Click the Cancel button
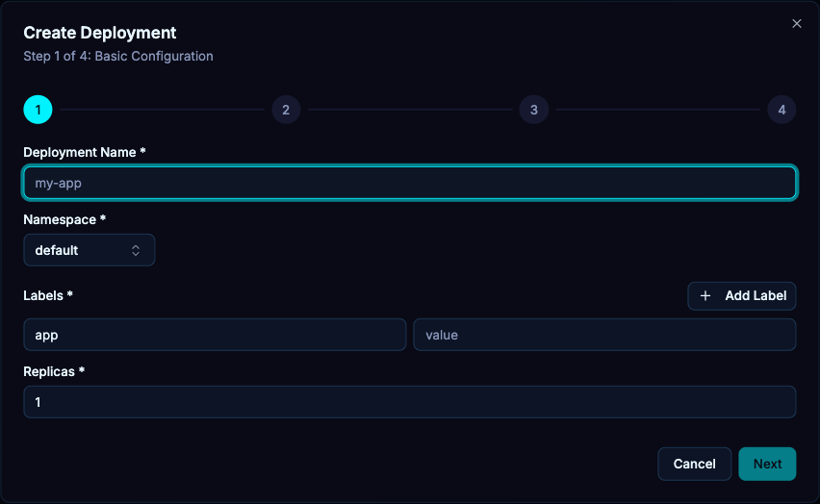The height and width of the screenshot is (504, 820). click(695, 464)
